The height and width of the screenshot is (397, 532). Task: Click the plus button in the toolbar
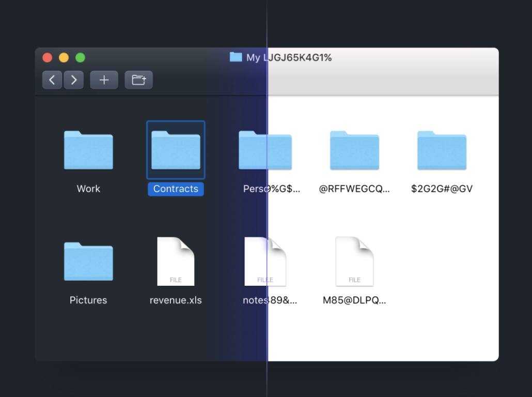coord(104,80)
